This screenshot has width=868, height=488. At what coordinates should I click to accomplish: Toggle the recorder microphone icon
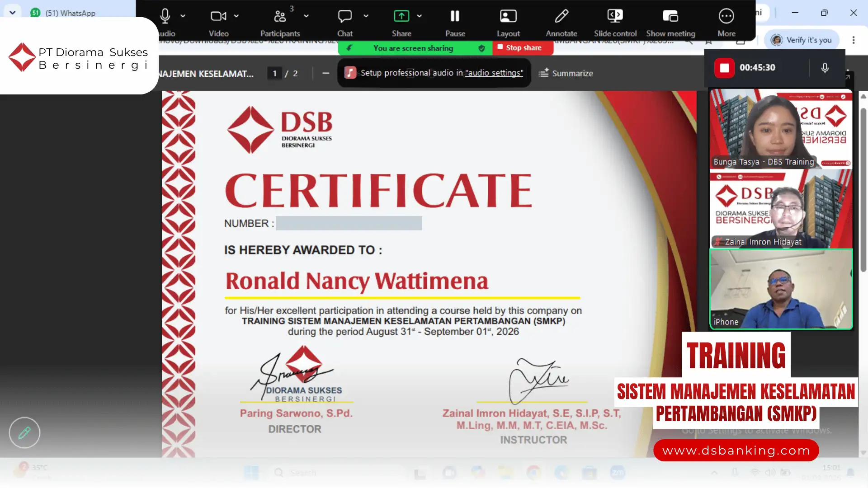pos(825,68)
